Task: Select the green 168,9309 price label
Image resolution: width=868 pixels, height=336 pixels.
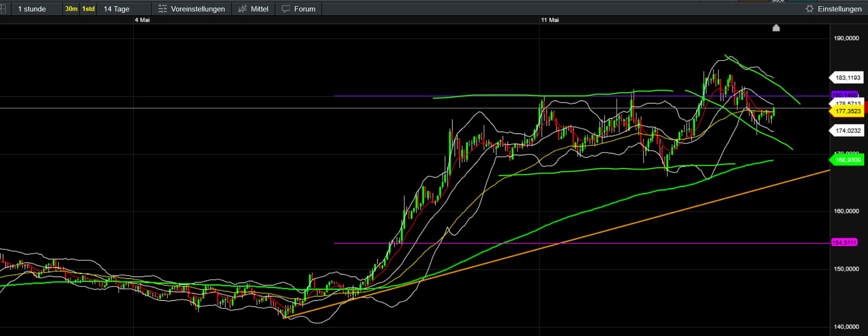Action: pos(847,160)
